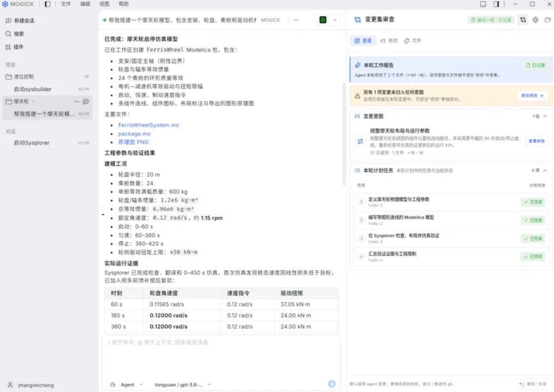Click the user avatar icon for zhangxincheng

click(10, 385)
